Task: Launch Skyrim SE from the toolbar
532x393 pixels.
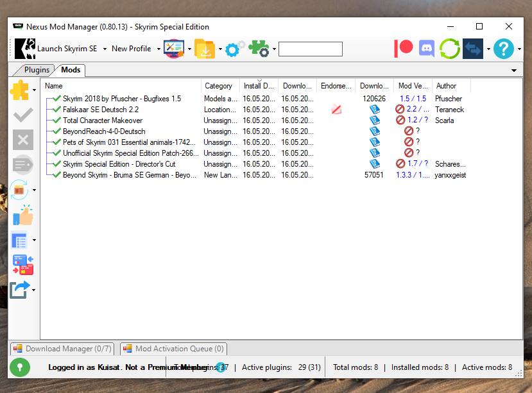Action: coord(56,49)
